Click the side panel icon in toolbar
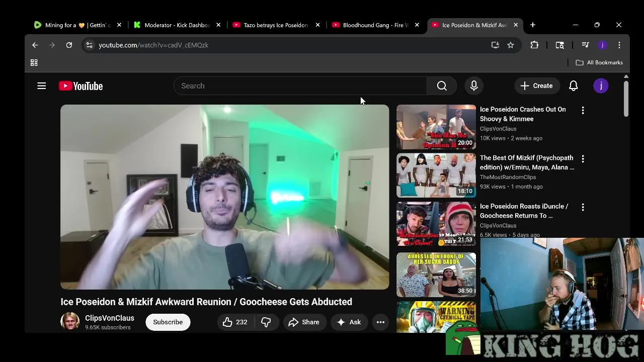Image resolution: width=644 pixels, height=362 pixels. [x=559, y=45]
